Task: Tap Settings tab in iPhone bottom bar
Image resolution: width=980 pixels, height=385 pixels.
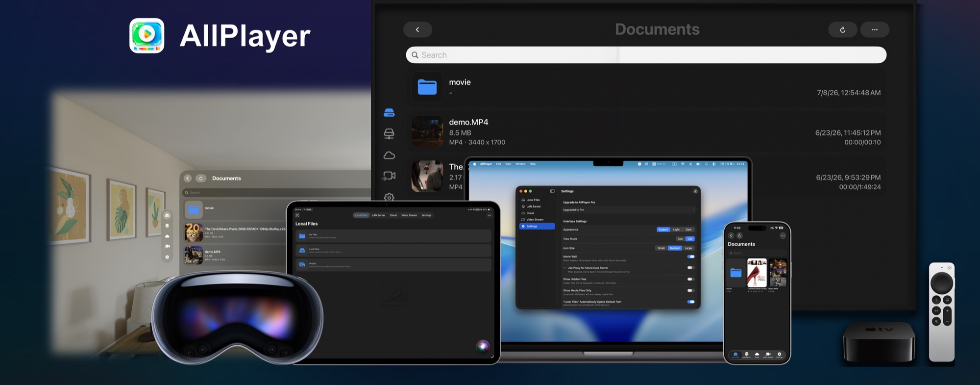Action: (780, 355)
